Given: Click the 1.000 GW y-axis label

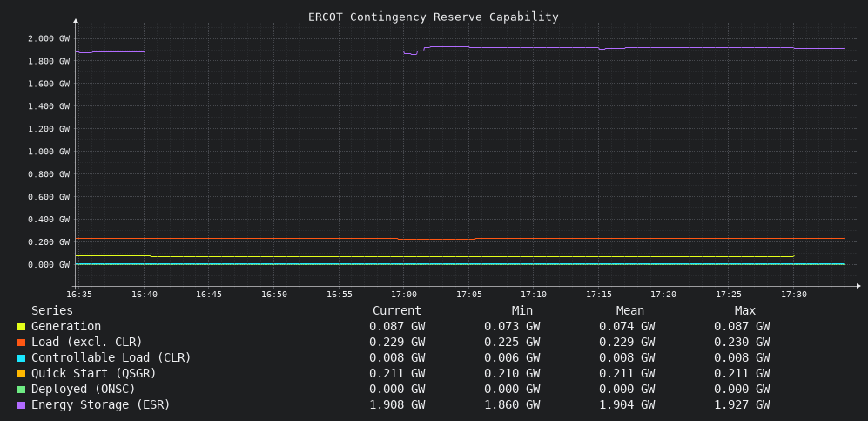Looking at the screenshot, I should tap(49, 151).
